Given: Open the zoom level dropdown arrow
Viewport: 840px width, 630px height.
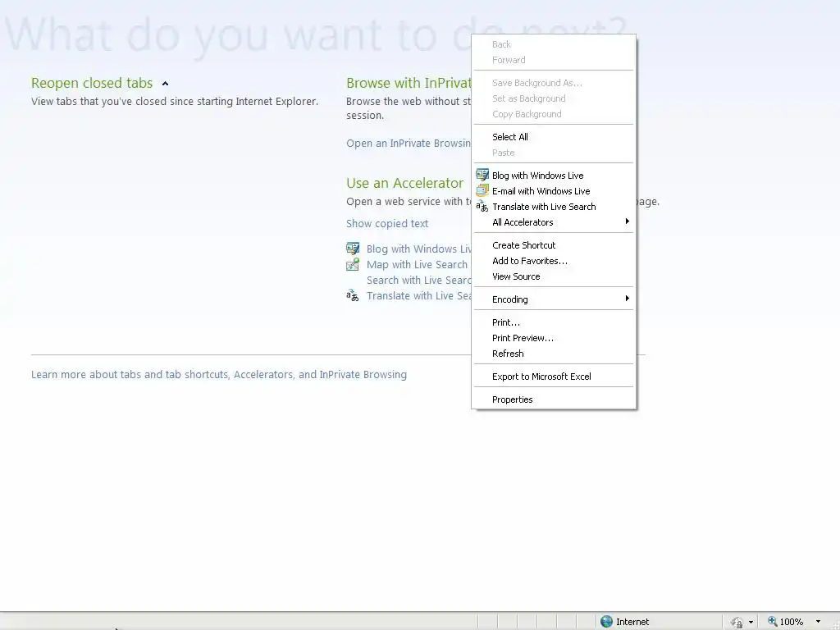Looking at the screenshot, I should point(818,622).
